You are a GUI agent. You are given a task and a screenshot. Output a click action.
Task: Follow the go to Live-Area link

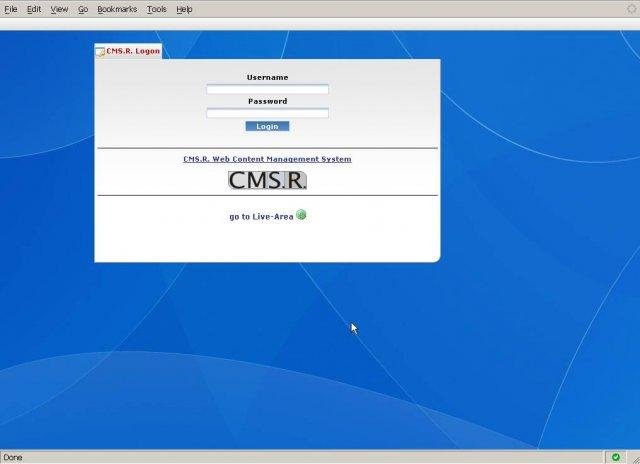pos(261,217)
